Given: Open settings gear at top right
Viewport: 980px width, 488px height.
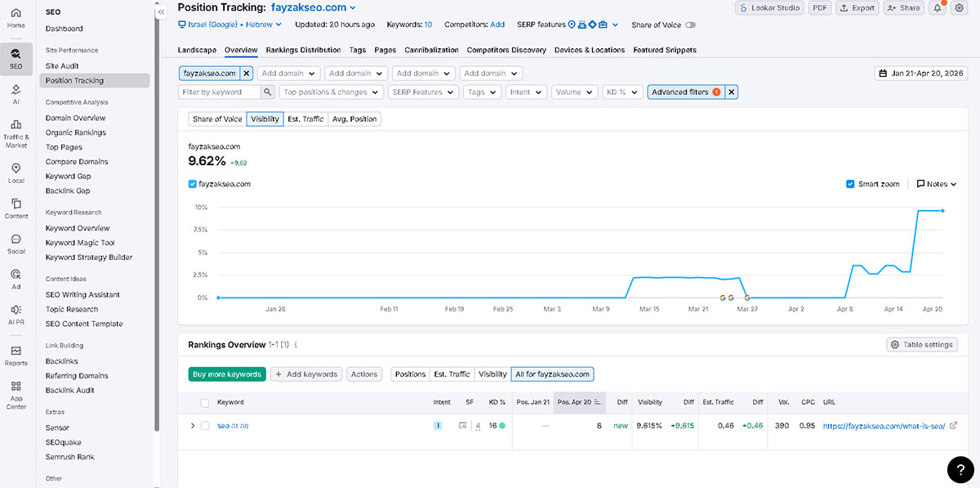Looking at the screenshot, I should (959, 7).
